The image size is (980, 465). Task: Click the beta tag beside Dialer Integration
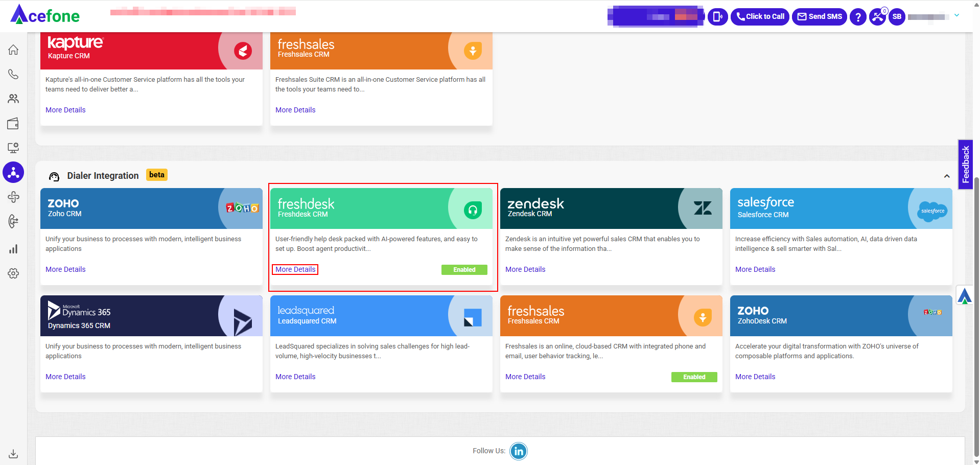coord(157,175)
